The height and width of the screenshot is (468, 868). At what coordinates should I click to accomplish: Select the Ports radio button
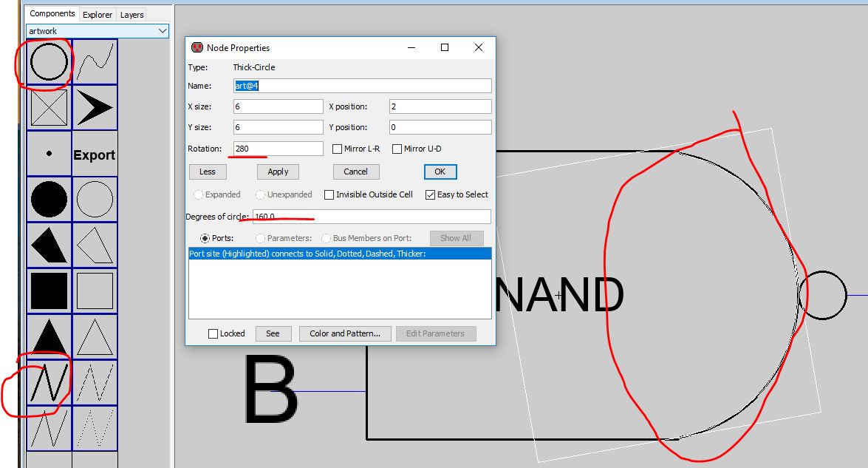pos(205,238)
